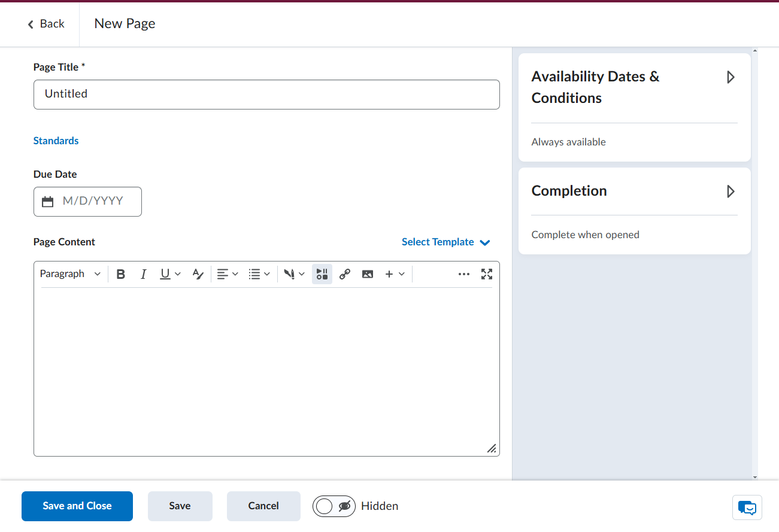Open the Standards link
The height and width of the screenshot is (532, 779).
(x=56, y=141)
